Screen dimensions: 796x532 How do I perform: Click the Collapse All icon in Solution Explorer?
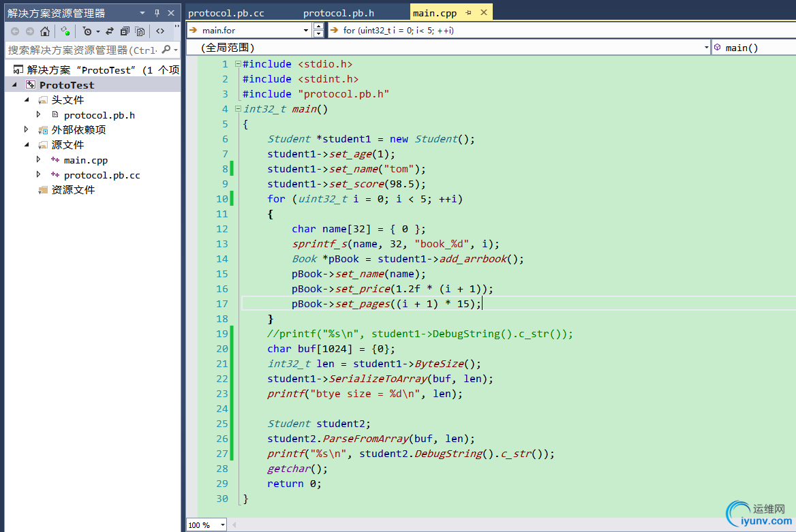coord(125,31)
